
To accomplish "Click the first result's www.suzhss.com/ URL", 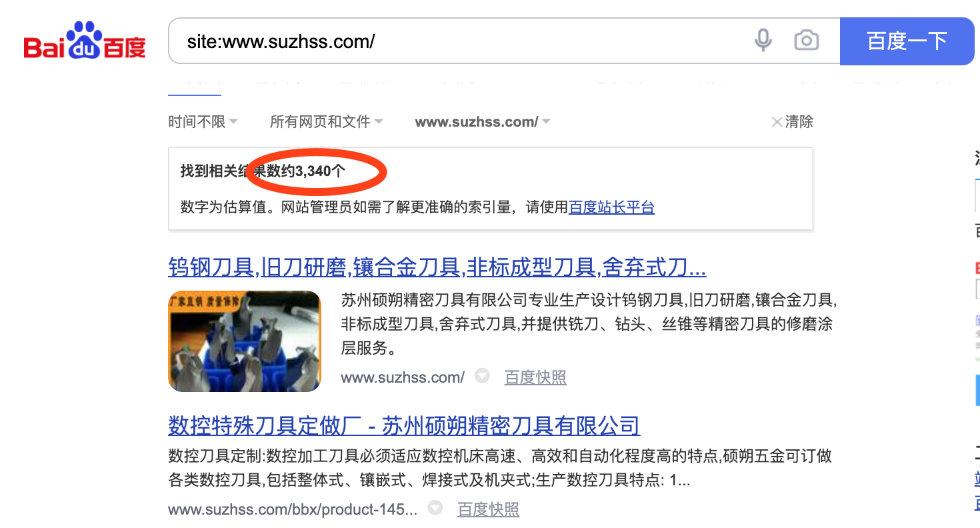I will (403, 378).
